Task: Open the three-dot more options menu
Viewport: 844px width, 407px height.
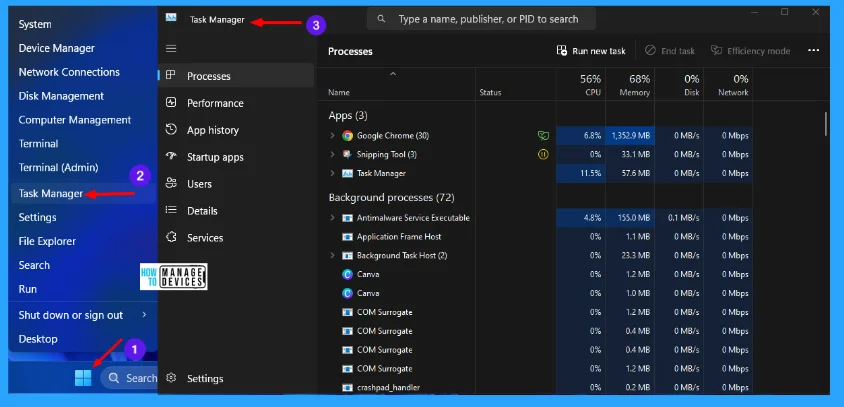Action: (813, 51)
